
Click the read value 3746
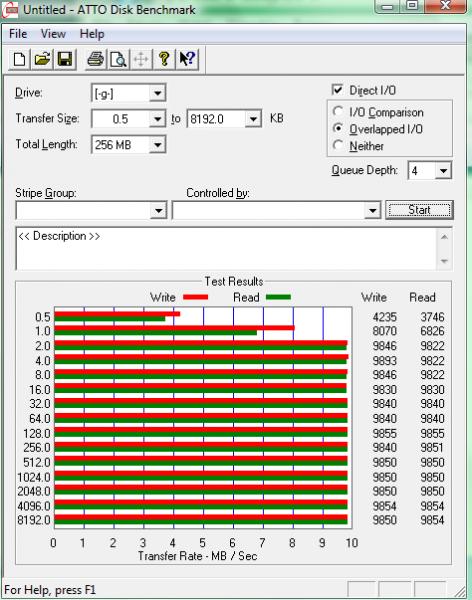click(432, 317)
